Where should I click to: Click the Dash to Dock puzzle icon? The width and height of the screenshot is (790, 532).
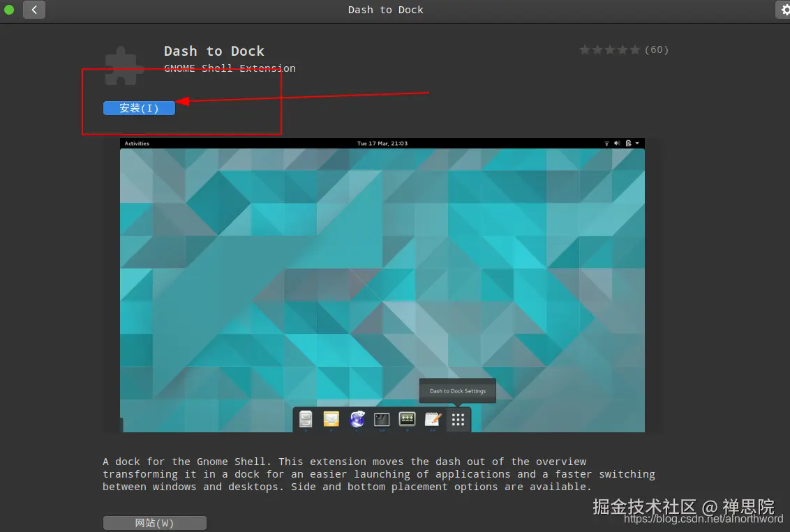124,66
